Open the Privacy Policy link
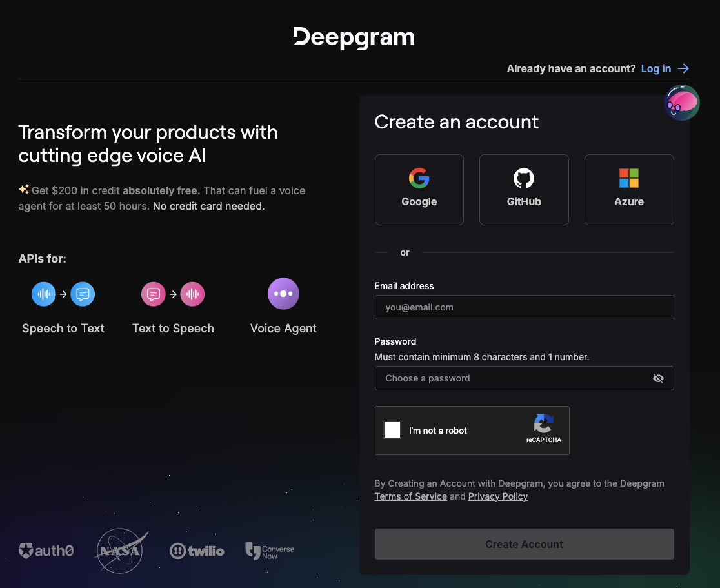This screenshot has width=720, height=588. tap(498, 496)
